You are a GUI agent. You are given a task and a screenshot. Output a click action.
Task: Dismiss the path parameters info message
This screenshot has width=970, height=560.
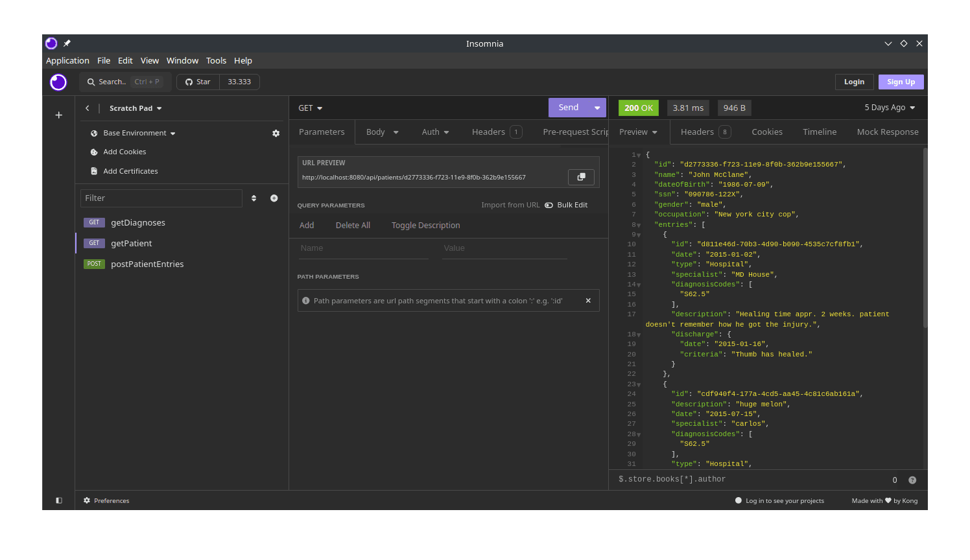(x=588, y=301)
